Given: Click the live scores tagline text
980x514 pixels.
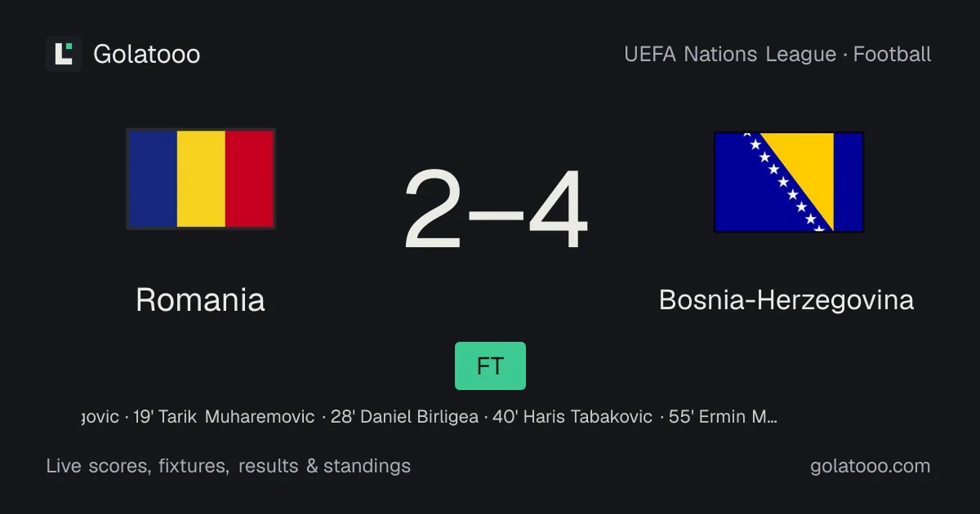Looking at the screenshot, I should pos(229,467).
